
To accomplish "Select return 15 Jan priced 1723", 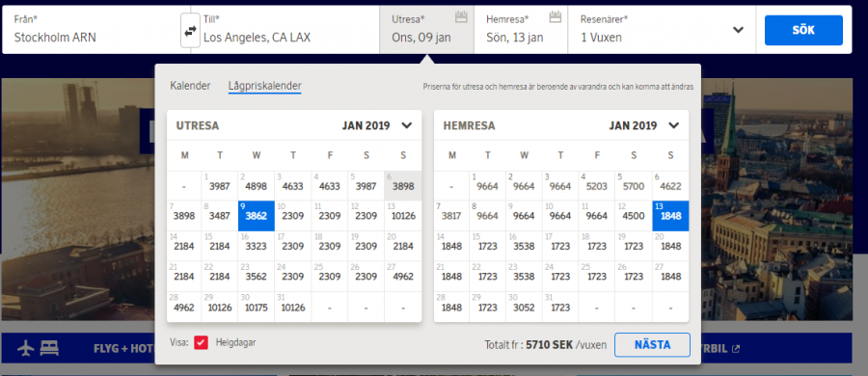I will click(x=487, y=246).
